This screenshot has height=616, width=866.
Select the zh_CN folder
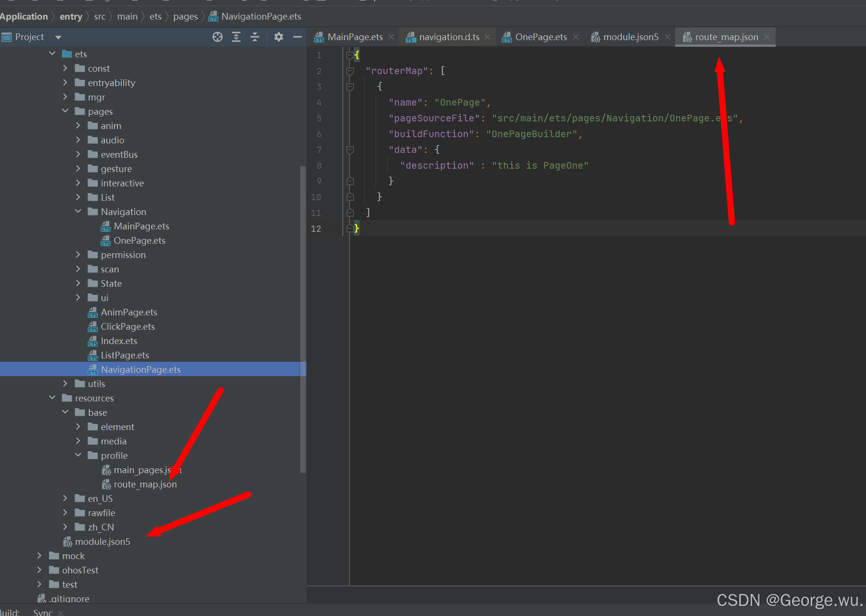click(x=101, y=527)
